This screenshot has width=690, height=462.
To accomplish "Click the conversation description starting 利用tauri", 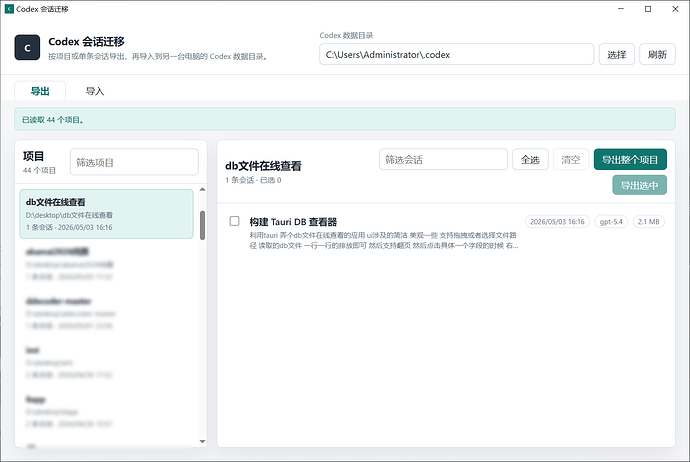I will [383, 240].
